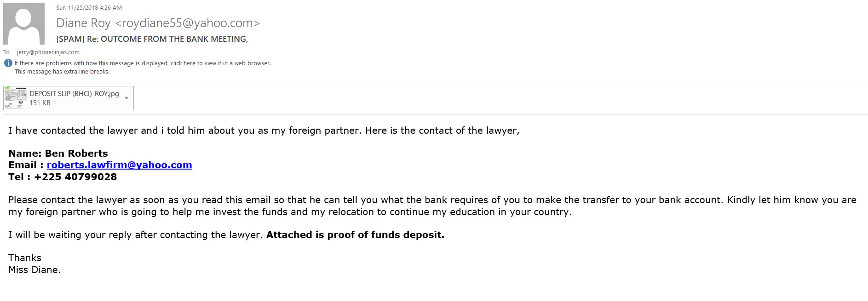Screen dimensions: 868x301
Task: Open the roberts.lawfirm@yahoo.com email link
Action: (x=119, y=165)
